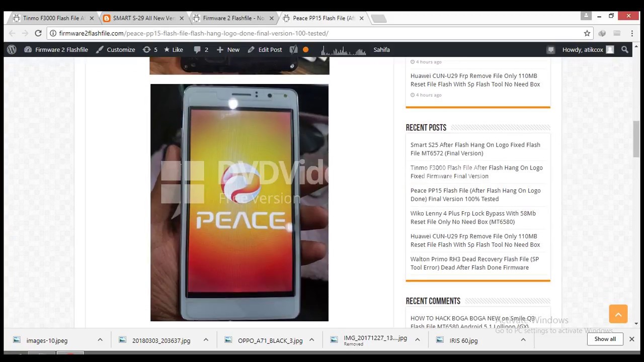Bookmark page with star icon
This screenshot has height=362, width=644.
pos(587,33)
